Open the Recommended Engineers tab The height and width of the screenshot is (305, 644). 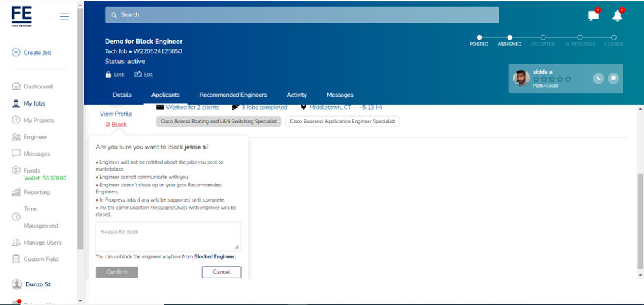coord(234,95)
